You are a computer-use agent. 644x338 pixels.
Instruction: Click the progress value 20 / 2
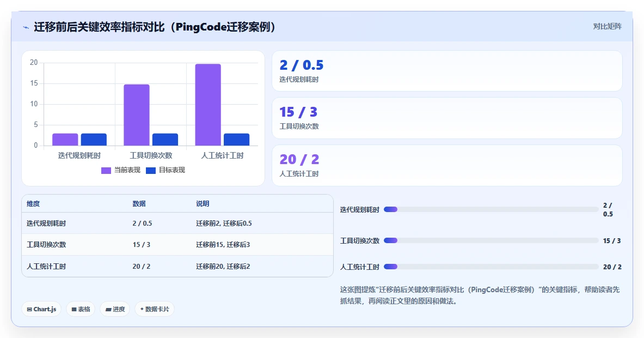point(612,267)
